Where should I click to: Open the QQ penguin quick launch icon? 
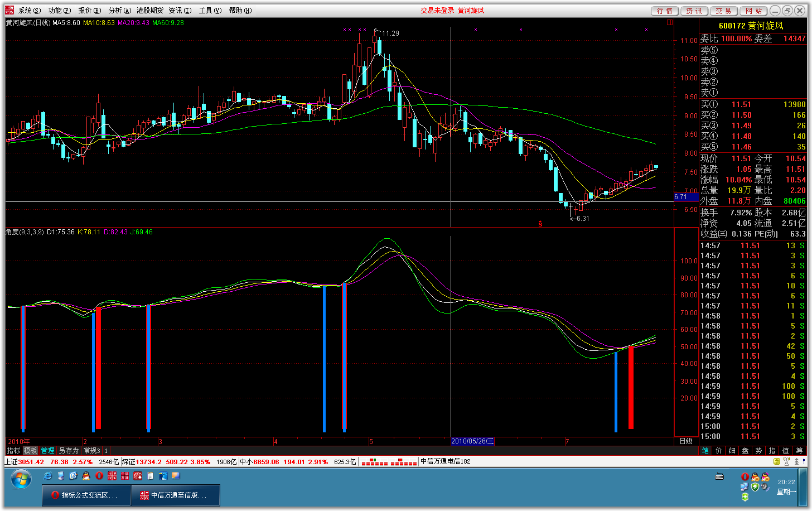[x=86, y=476]
